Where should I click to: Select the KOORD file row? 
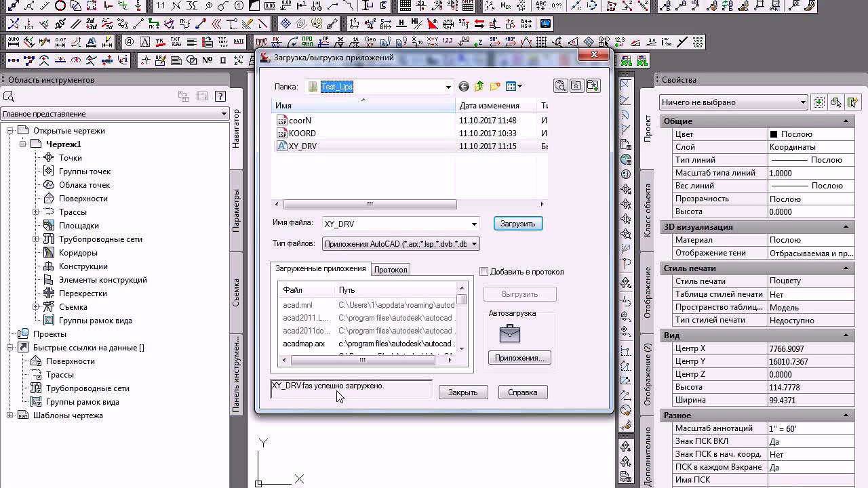click(409, 134)
